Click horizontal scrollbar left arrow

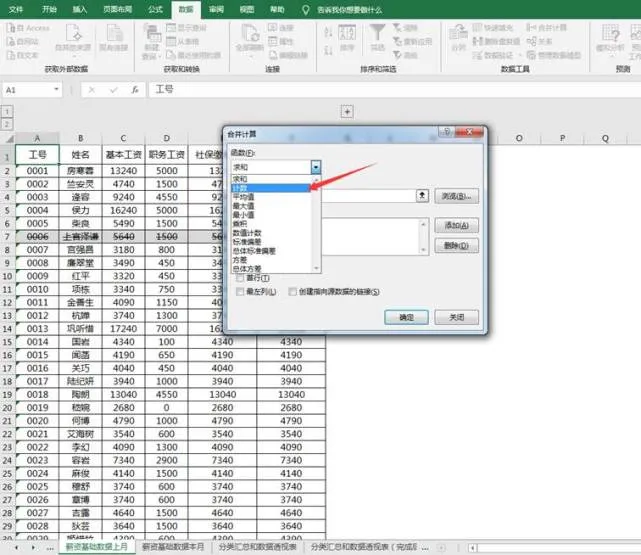coord(473,548)
